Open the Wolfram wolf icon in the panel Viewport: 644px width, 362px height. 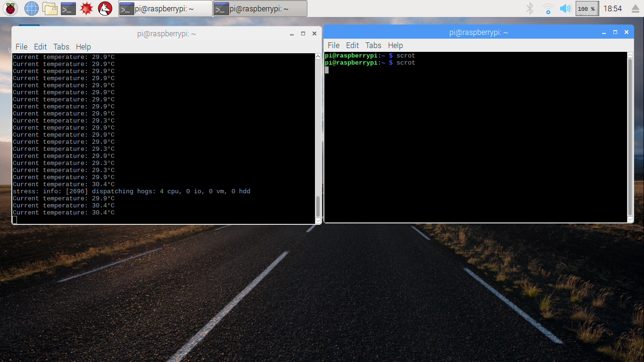point(105,8)
